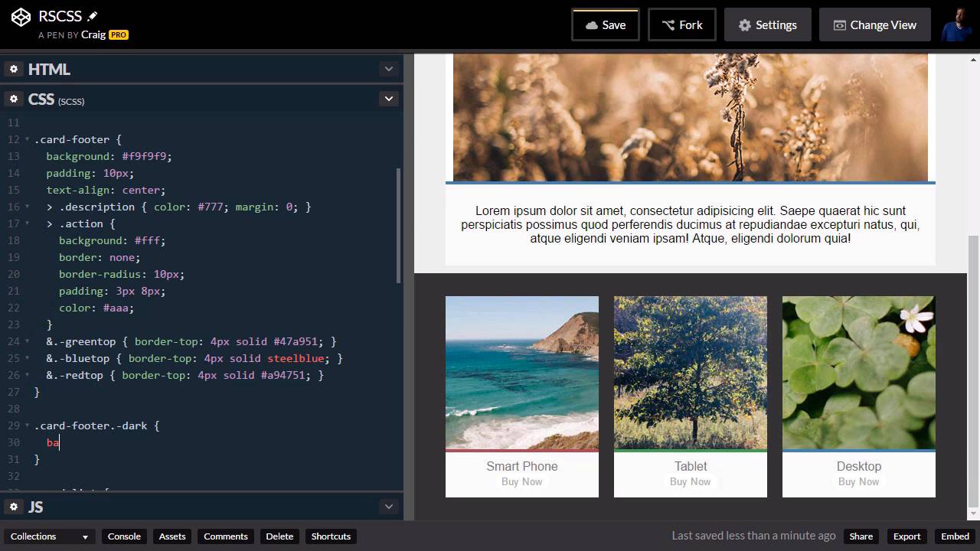
Task: Open CSS panel settings gear
Action: pos(14,99)
